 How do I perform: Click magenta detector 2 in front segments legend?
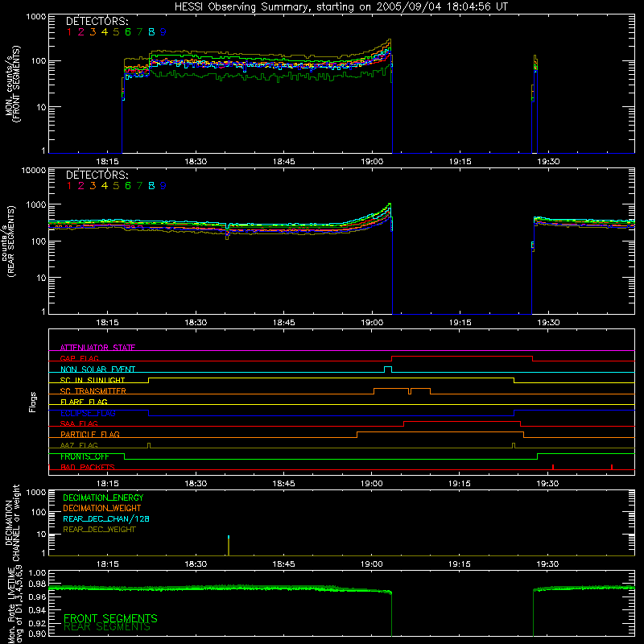click(81, 32)
